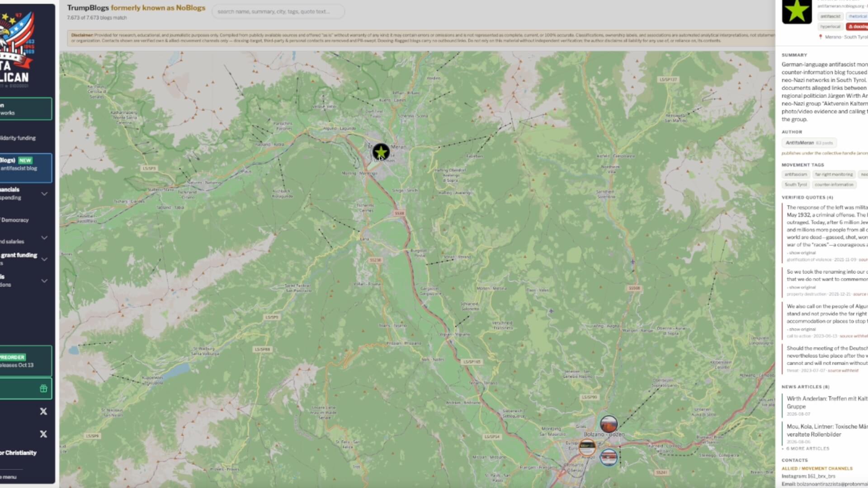Show original for the May 1932 quote

(802, 253)
